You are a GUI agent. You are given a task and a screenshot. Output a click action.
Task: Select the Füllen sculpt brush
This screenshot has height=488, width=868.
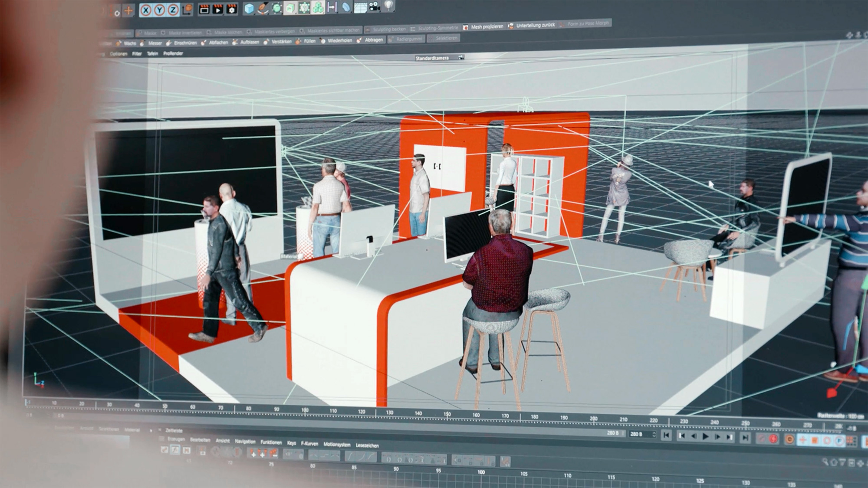306,41
